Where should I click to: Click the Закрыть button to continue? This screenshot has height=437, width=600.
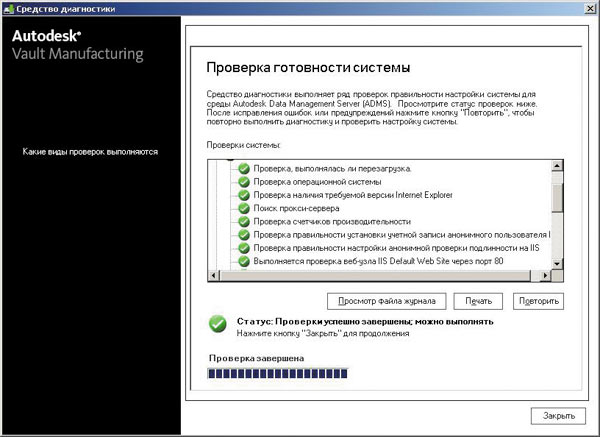[558, 416]
